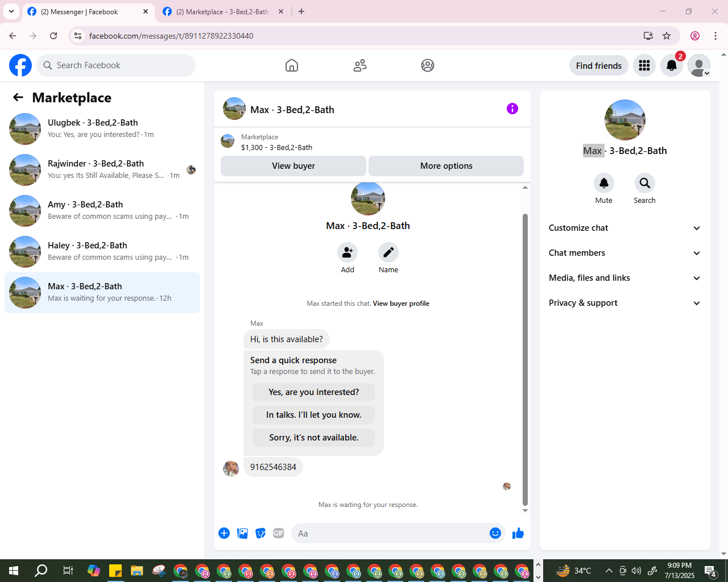This screenshot has width=728, height=582.
Task: Open Chrome profile icon in toolbar
Action: [x=695, y=36]
